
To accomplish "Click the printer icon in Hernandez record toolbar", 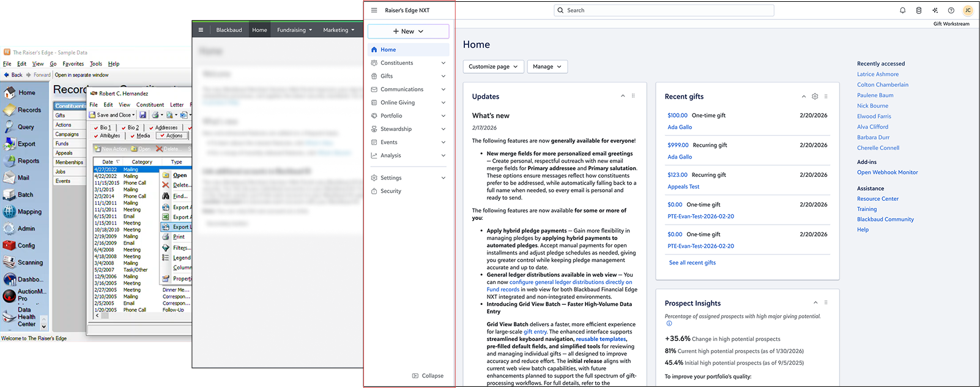I will coord(155,114).
